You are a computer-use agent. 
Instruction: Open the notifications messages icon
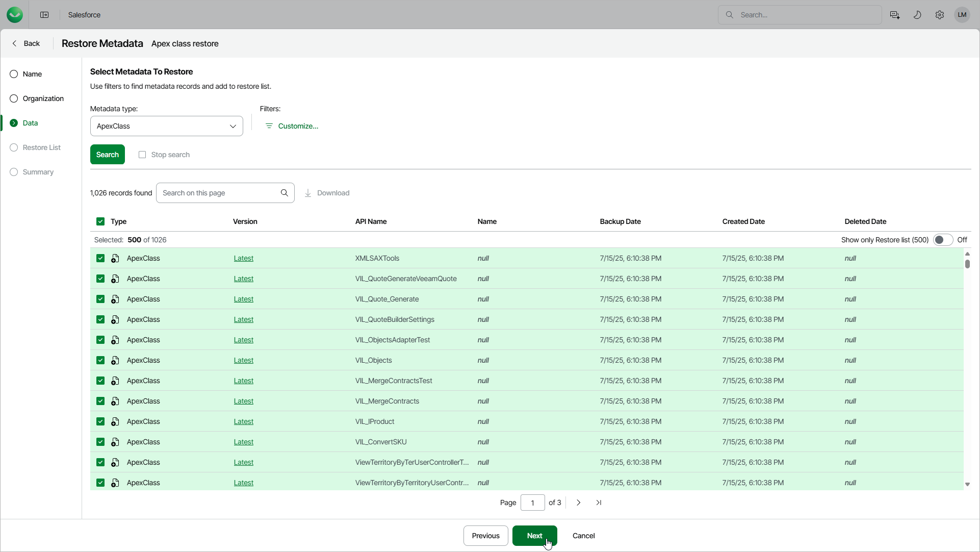pos(894,15)
